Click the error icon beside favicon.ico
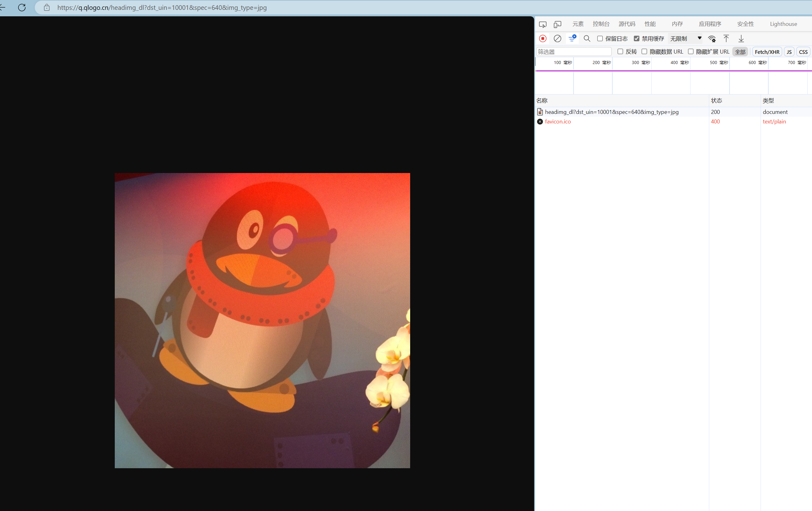The image size is (812, 511). [x=540, y=121]
